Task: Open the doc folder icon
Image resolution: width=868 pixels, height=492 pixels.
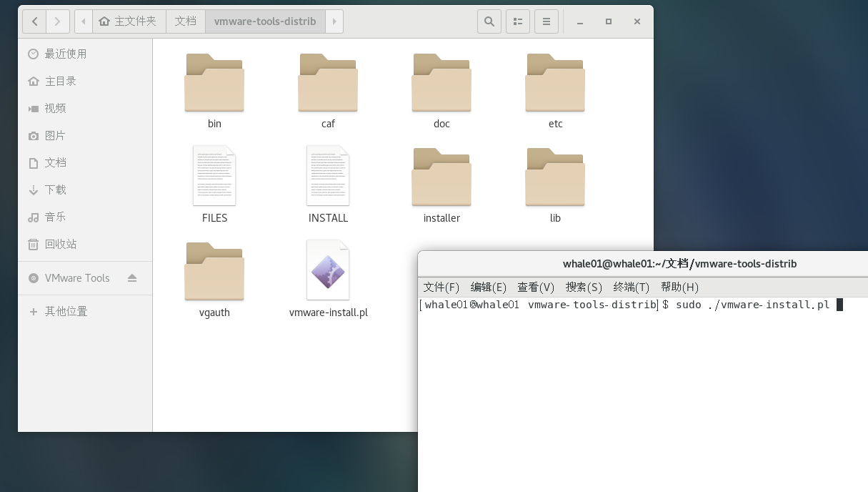Action: point(442,82)
